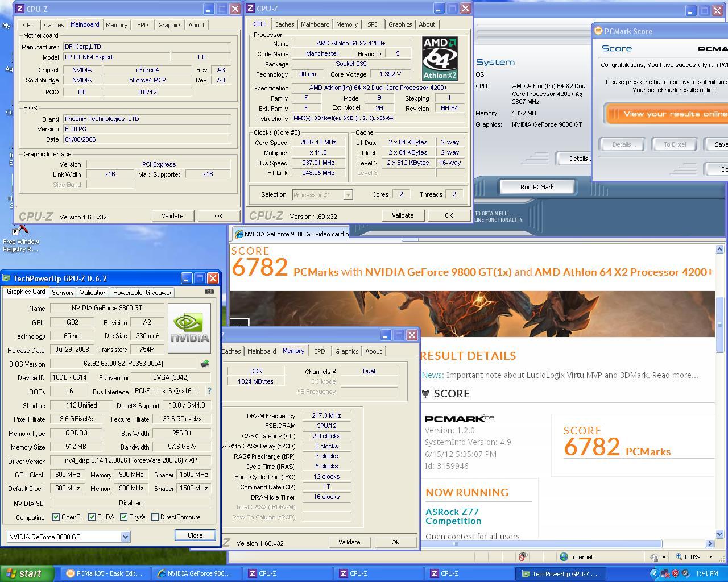Click Validate in CPU-Z Memory window
Screen dimensions: 728x582
point(349,542)
